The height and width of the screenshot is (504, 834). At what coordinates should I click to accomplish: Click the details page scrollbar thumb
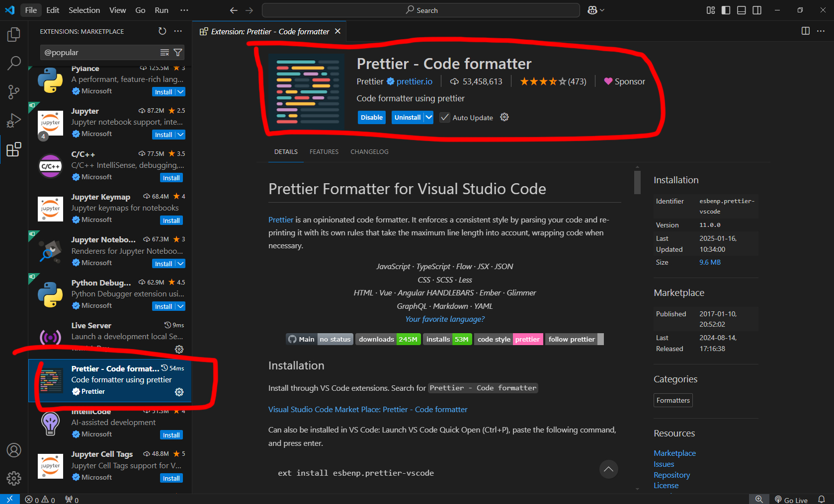pos(637,182)
